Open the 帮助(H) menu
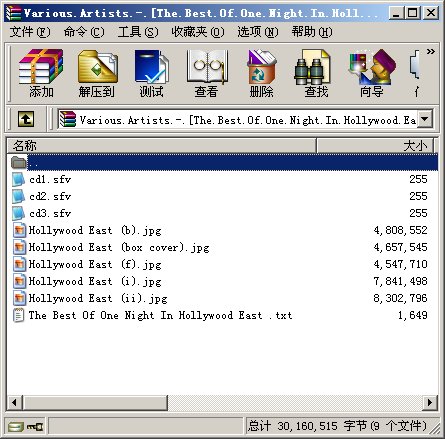Viewport: 445px width, 439px height. click(312, 32)
